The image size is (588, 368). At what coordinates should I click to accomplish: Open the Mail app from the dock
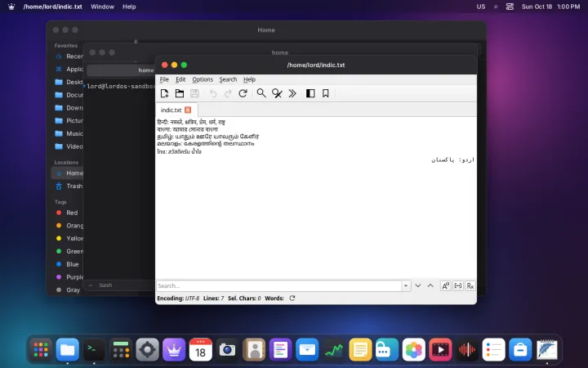[x=307, y=350]
